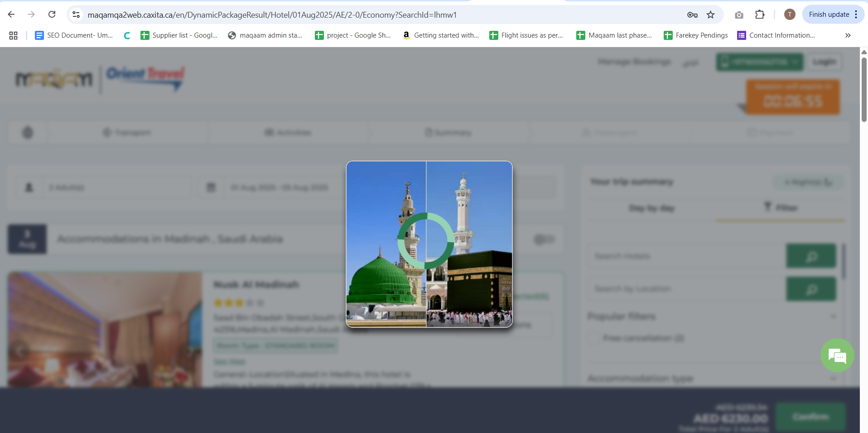Reload the page
The width and height of the screenshot is (868, 433).
(52, 15)
